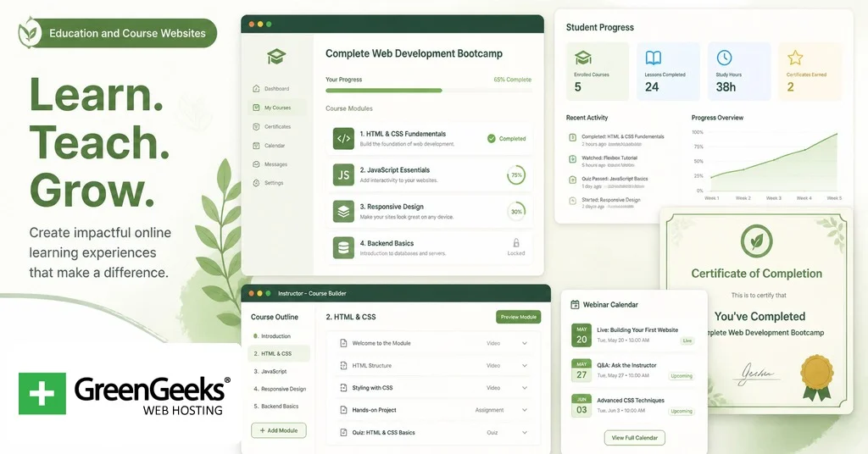The width and height of the screenshot is (868, 454).
Task: Expand the Quiz: HTML & CSS Basics chevron
Action: [x=524, y=433]
